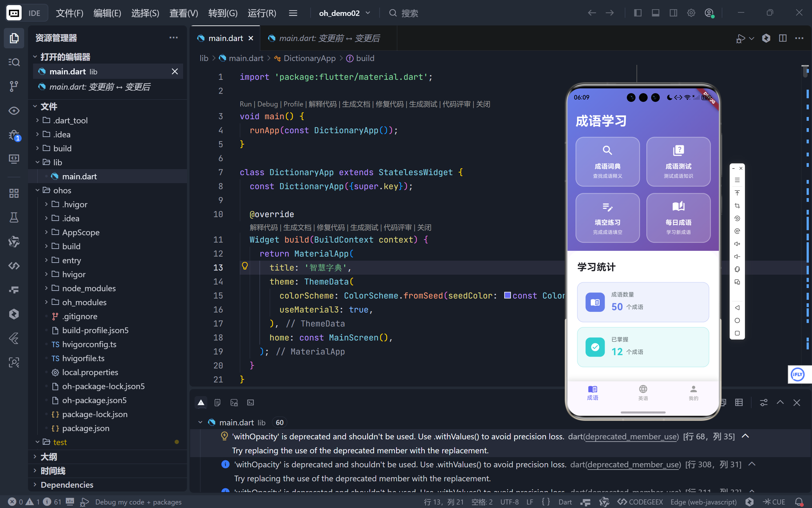Click the split editor icon
This screenshot has height=508, width=812.
[782, 38]
